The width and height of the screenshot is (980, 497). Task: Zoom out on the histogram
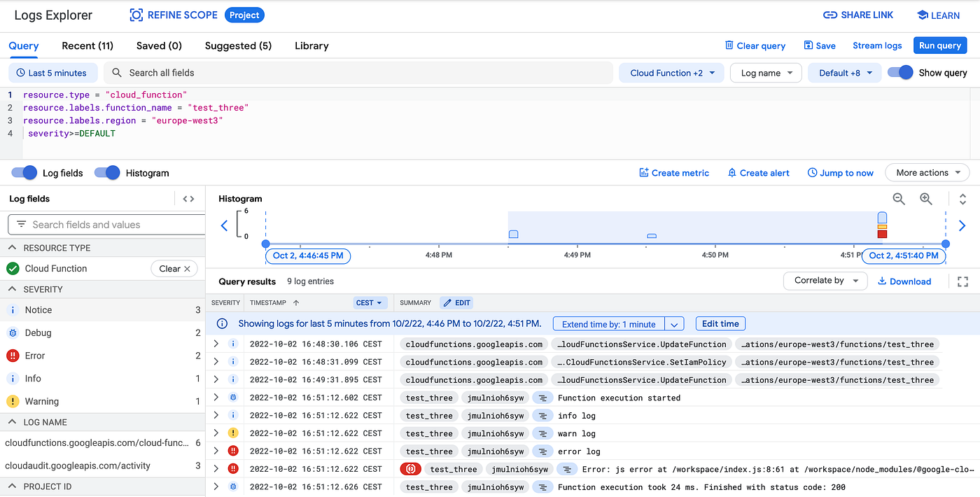click(899, 199)
